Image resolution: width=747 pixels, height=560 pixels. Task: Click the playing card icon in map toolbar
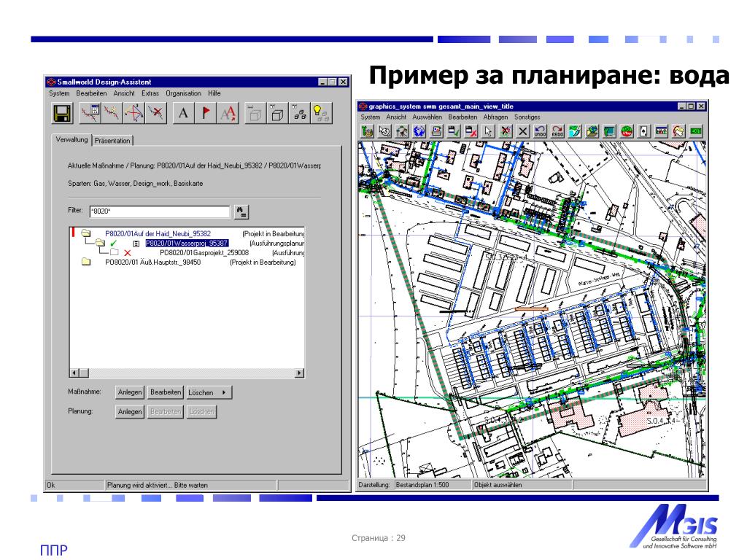644,131
